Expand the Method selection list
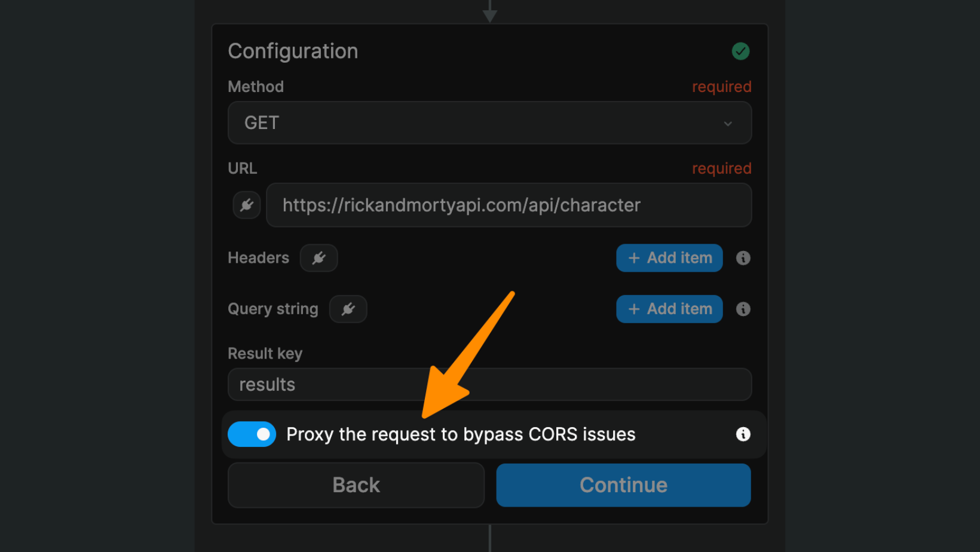The width and height of the screenshot is (980, 552). tap(489, 122)
